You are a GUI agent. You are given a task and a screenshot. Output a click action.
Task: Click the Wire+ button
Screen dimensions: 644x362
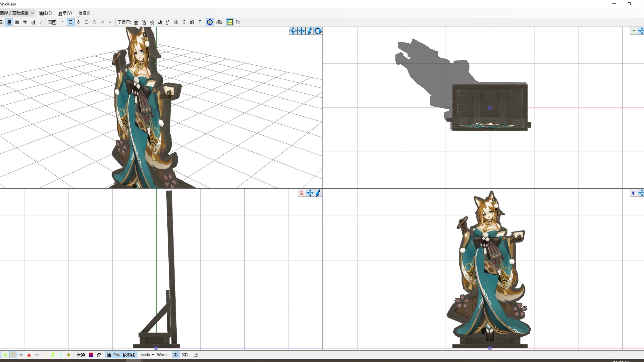coord(162,355)
